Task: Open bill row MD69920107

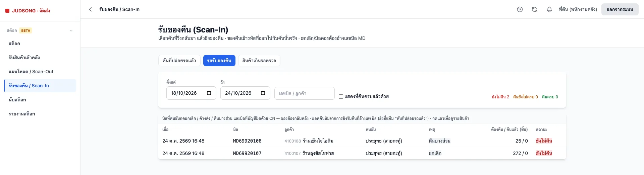Action: click(362, 153)
